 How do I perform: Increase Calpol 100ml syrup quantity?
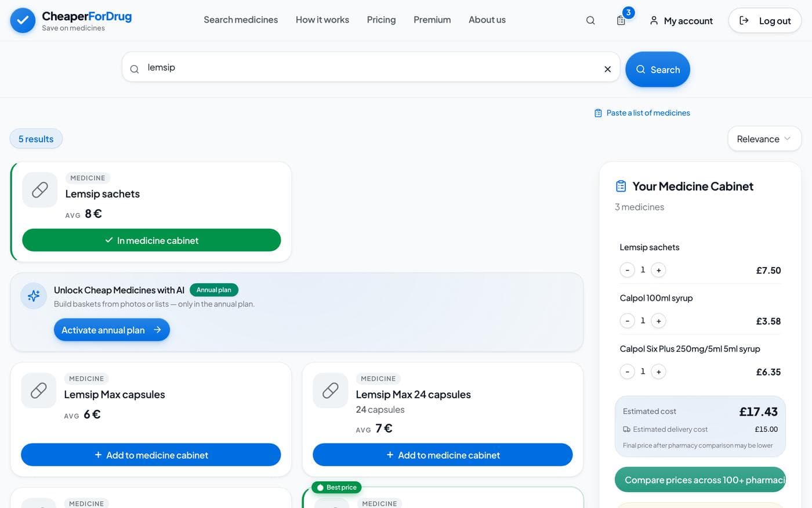point(658,320)
